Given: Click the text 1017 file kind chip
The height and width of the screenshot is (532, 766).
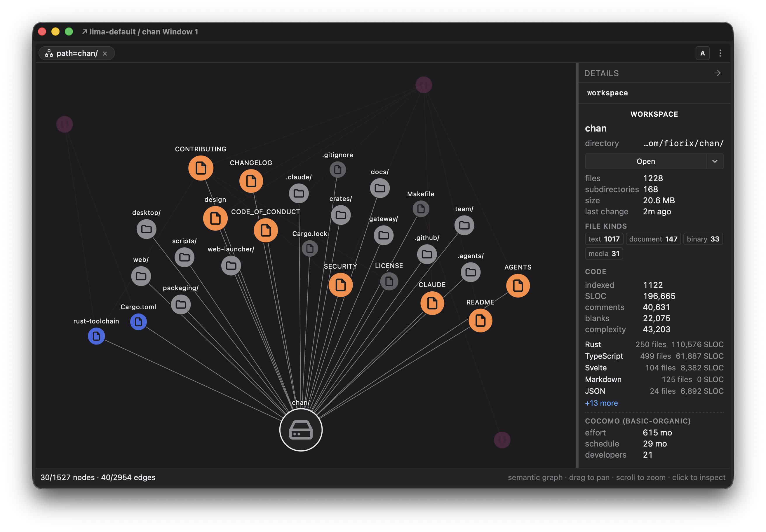Looking at the screenshot, I should pos(604,239).
